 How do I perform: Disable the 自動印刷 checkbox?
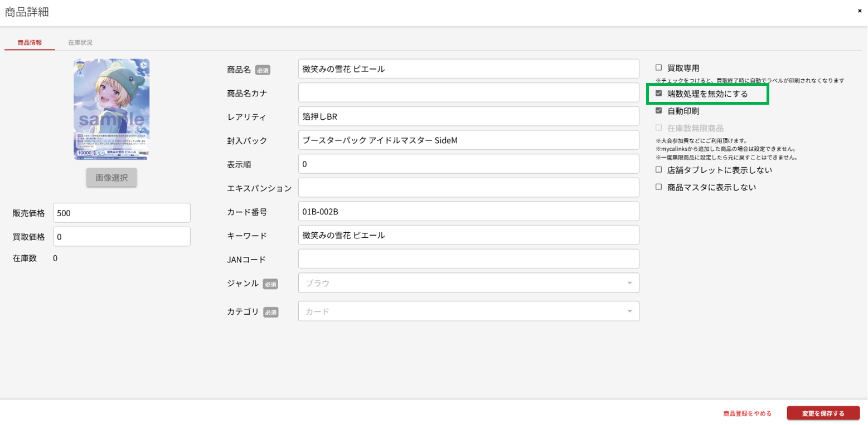click(x=658, y=110)
